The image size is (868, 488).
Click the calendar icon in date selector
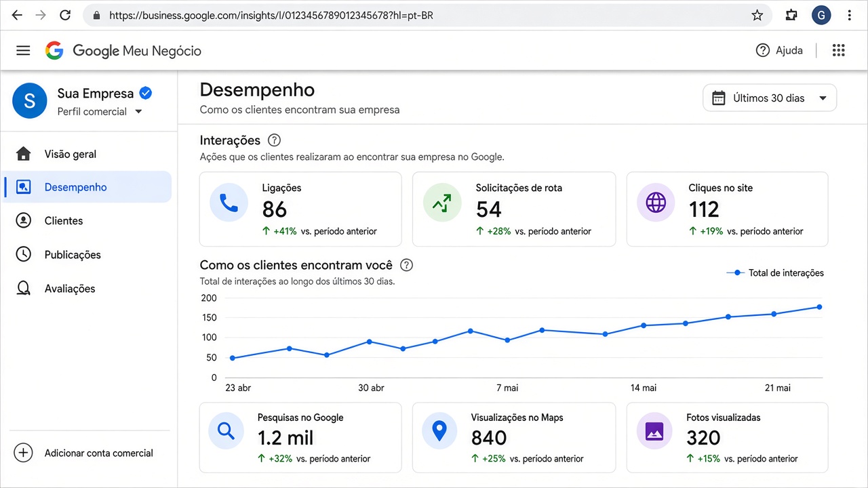718,98
